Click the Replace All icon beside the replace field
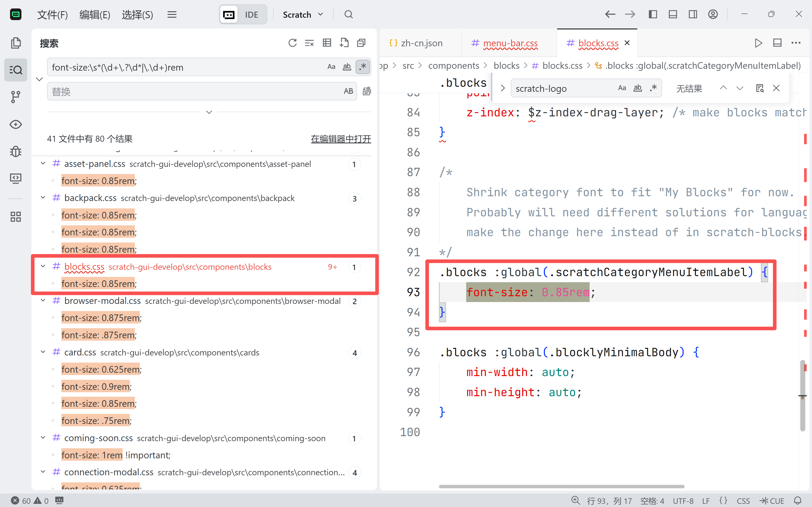The height and width of the screenshot is (507, 812). 367,91
